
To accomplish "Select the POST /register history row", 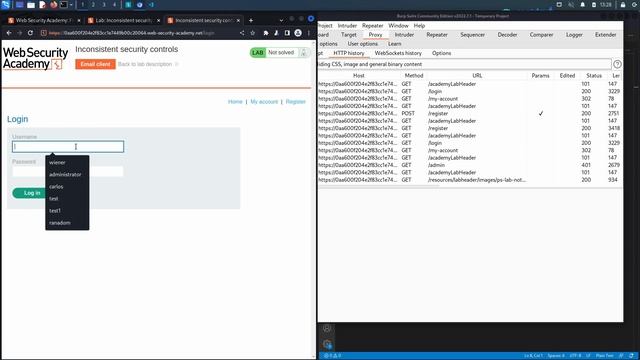I will coord(469,113).
